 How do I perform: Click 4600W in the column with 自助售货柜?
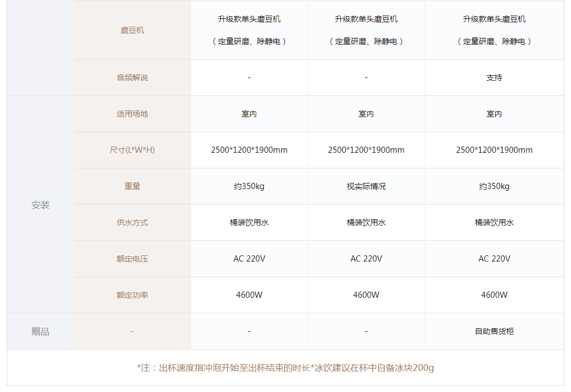(494, 295)
